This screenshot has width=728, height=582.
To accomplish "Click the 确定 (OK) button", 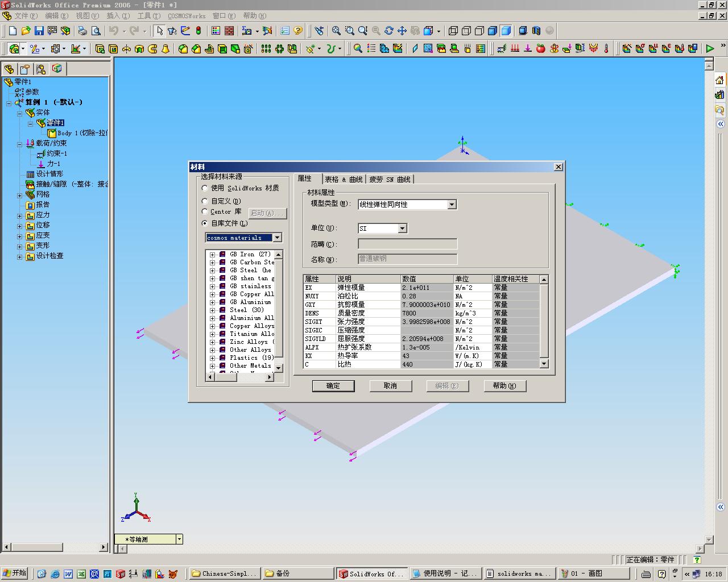I will pos(333,386).
